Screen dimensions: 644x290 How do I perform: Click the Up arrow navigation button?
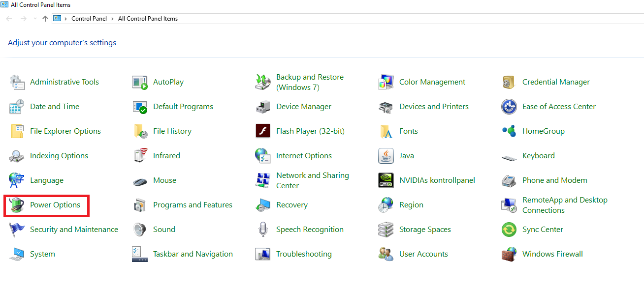coord(45,19)
